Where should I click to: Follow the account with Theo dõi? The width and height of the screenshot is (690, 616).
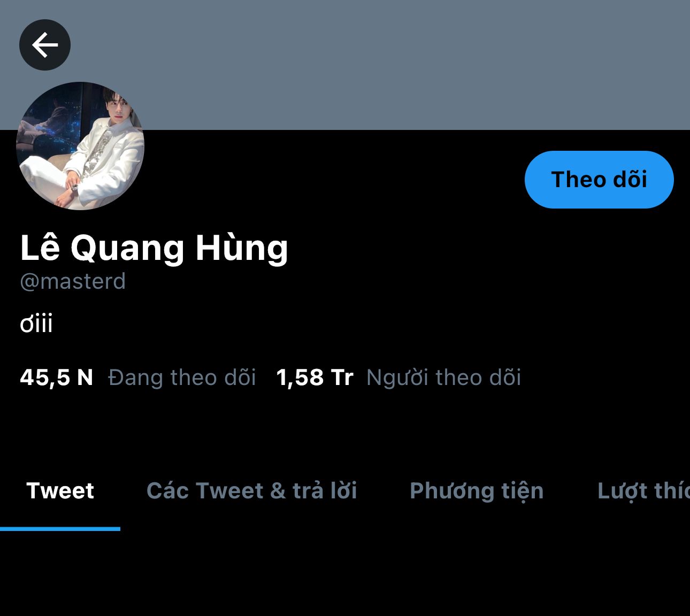pos(599,180)
